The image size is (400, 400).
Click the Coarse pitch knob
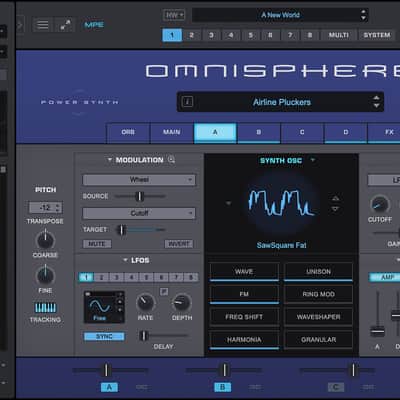(x=45, y=240)
